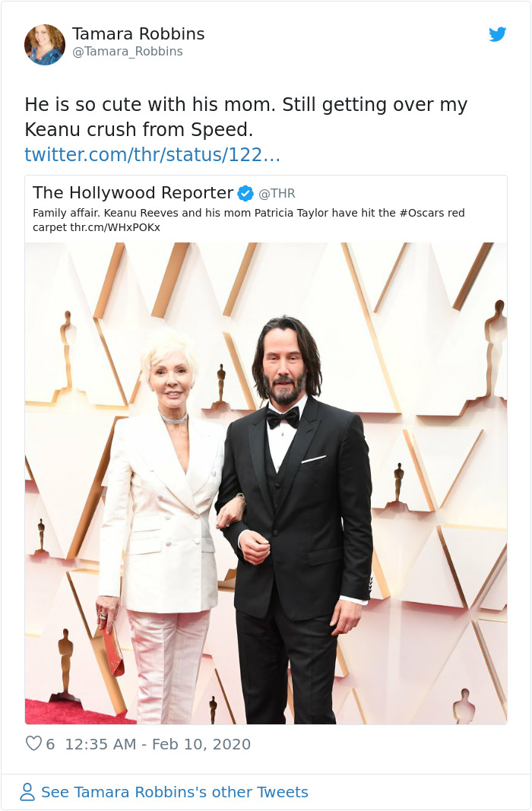Image resolution: width=532 pixels, height=811 pixels.
Task: Click the blue verified badge beside The Hollywood Reporter
Action: coord(245,193)
